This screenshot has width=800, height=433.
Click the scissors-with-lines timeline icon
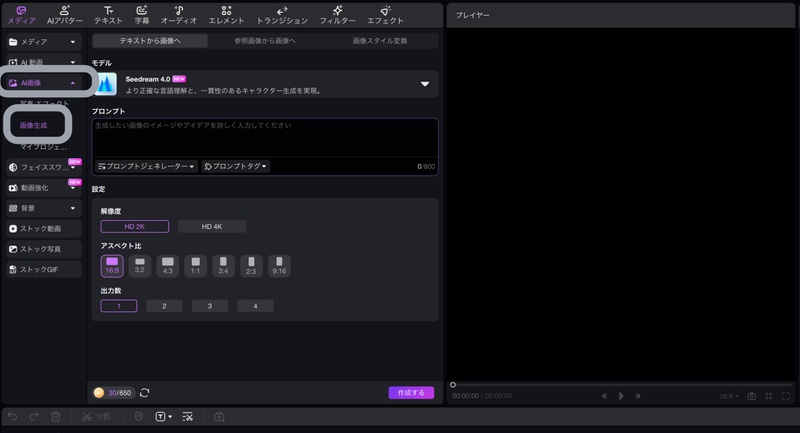[x=188, y=417]
